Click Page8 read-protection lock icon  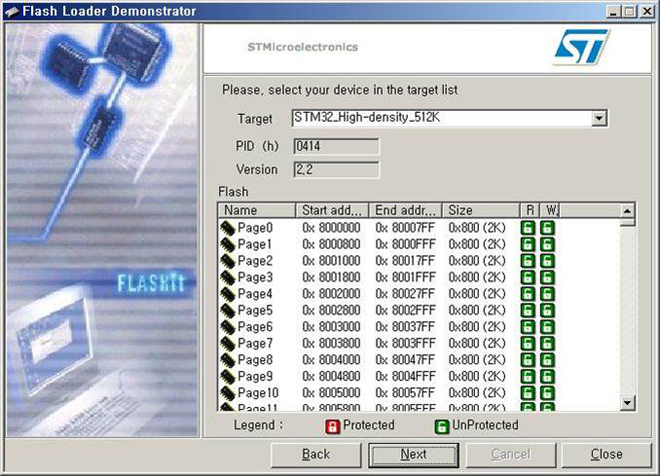click(528, 360)
